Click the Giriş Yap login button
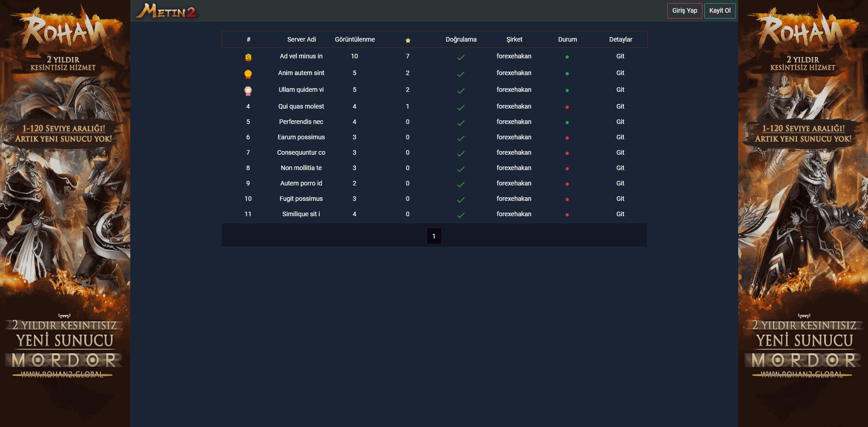Viewport: 868px width, 427px height. tap(685, 11)
